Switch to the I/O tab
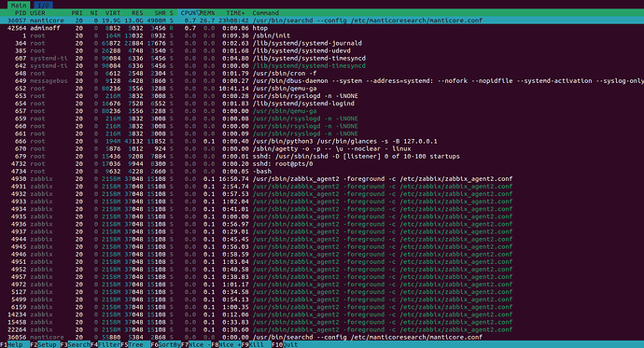This screenshot has width=644, height=348. click(x=43, y=6)
